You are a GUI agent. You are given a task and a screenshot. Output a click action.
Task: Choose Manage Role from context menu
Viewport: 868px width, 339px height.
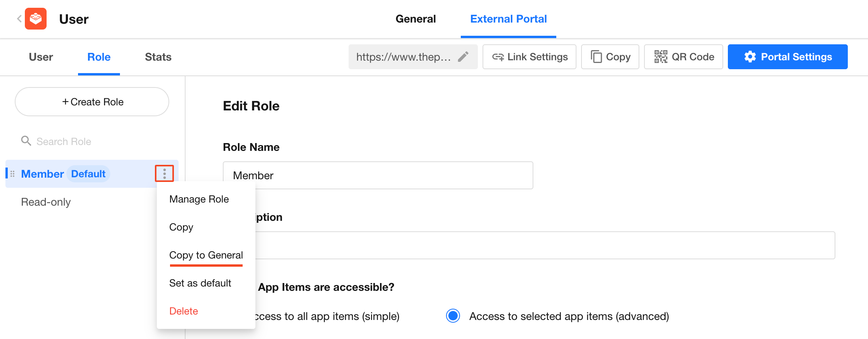tap(199, 199)
